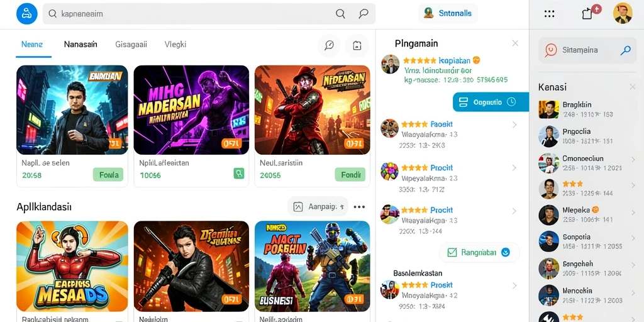Open the purple MIHG NADERSAN game thumbnail

pos(191,109)
